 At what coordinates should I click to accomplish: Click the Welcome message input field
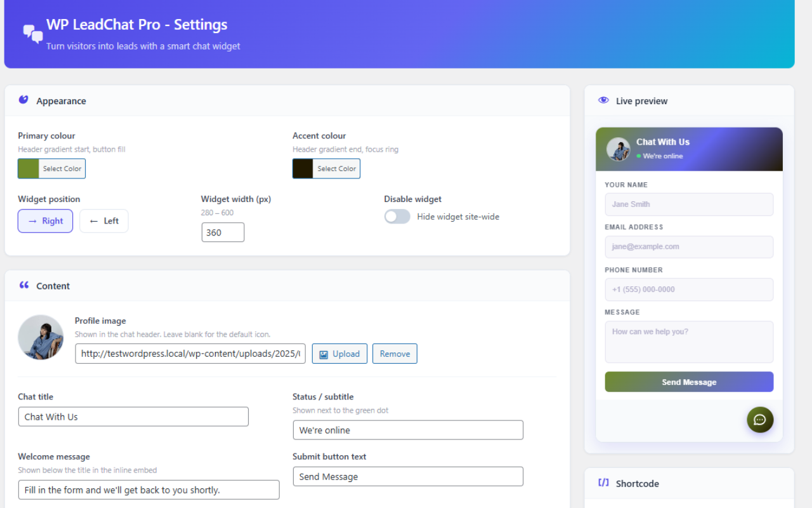coord(148,490)
